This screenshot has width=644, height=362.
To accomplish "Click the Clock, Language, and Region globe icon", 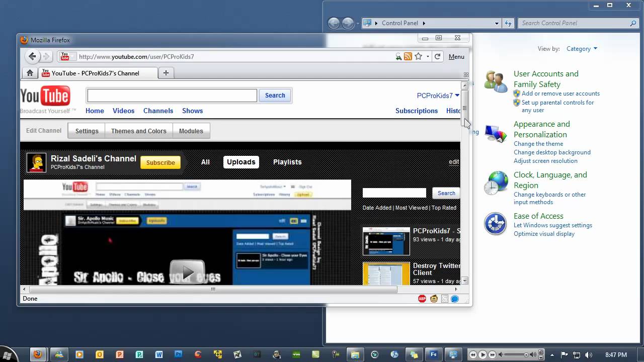I will click(496, 183).
